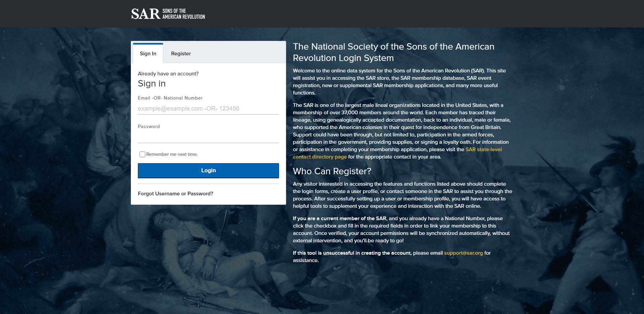644x314 pixels.
Task: Switch to the Sign In tab
Action: coord(148,53)
